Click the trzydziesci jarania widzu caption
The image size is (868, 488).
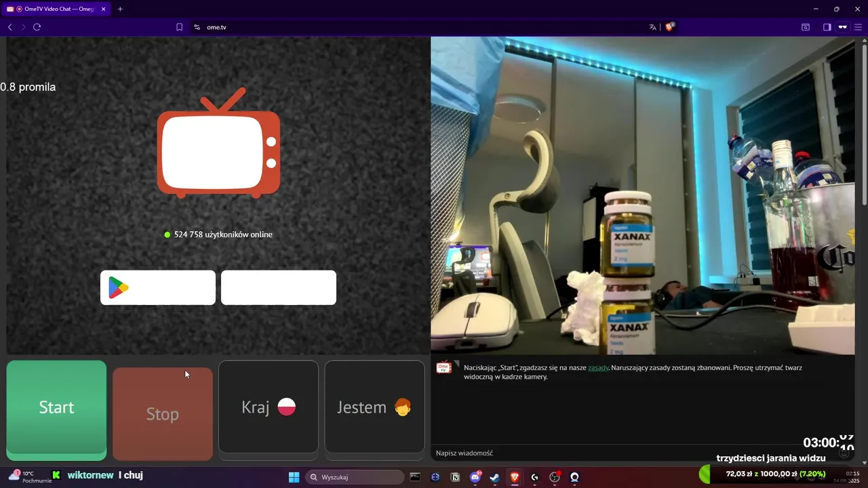(x=771, y=459)
